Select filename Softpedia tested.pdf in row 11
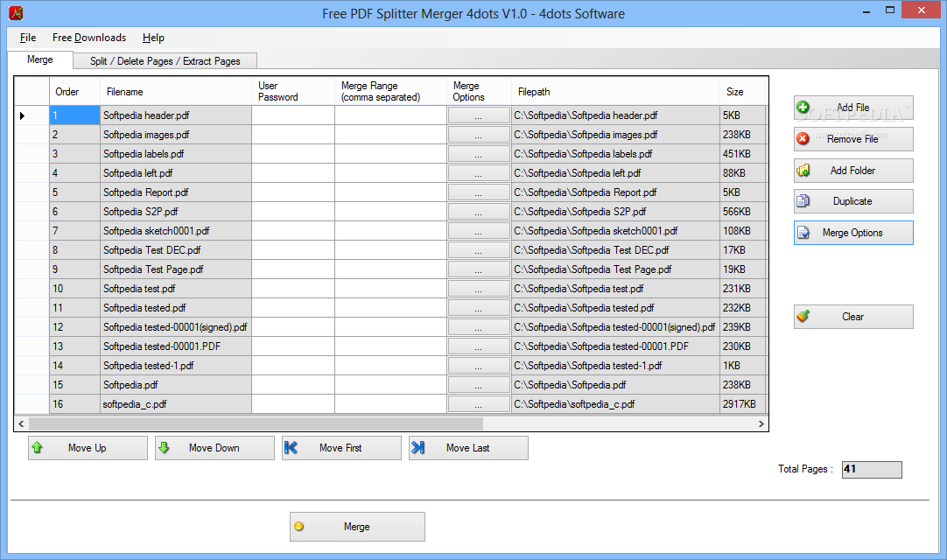The image size is (947, 560). tap(176, 308)
